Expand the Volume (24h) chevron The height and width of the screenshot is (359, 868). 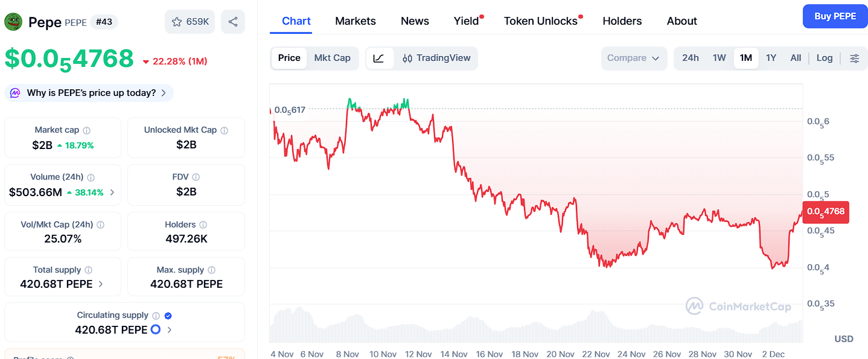pos(112,192)
